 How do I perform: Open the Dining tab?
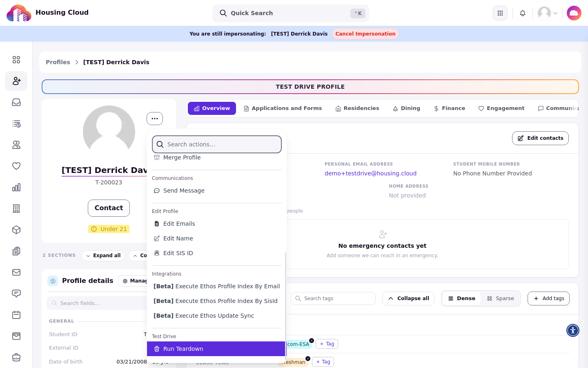tap(406, 108)
